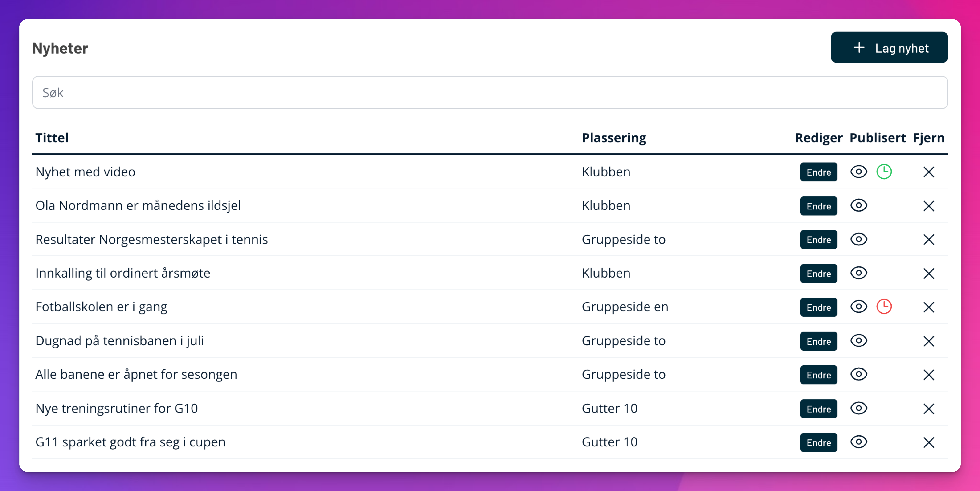Edit 'Innkalling til ordinert årsmøte' via Endre

818,273
